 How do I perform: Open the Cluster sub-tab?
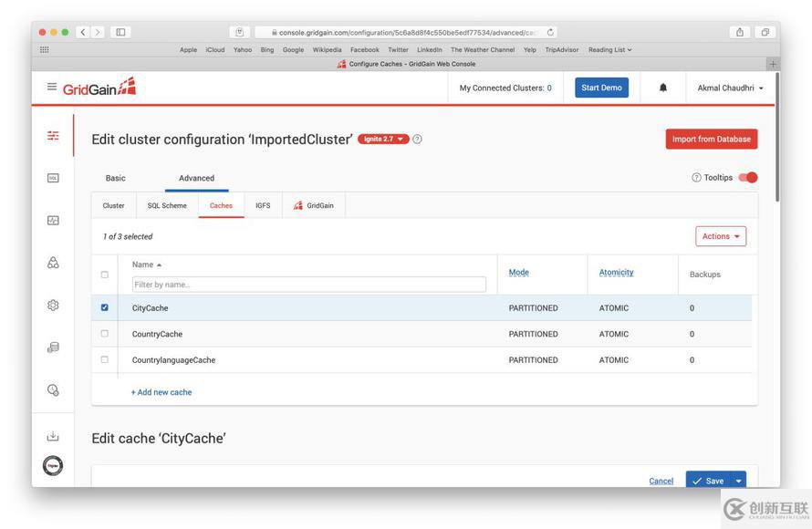pos(113,205)
